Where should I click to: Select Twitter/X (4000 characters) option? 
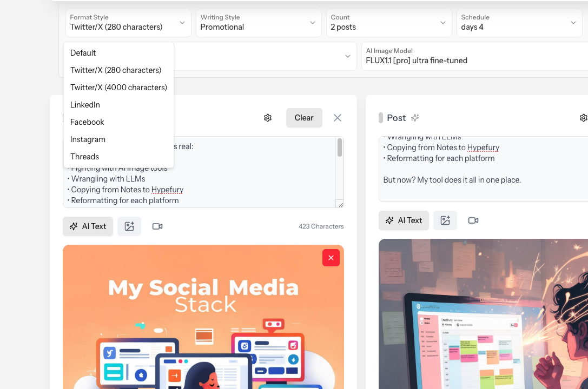click(x=118, y=87)
